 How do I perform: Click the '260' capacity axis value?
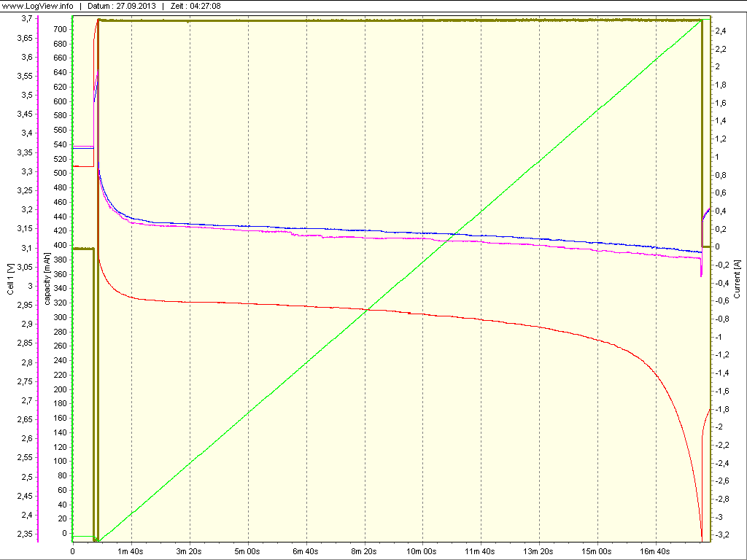(x=60, y=346)
